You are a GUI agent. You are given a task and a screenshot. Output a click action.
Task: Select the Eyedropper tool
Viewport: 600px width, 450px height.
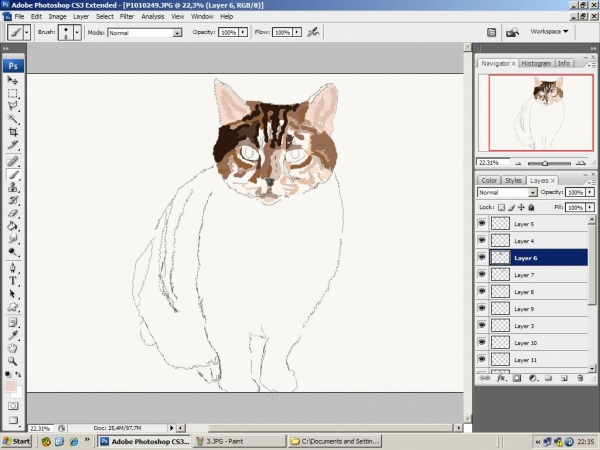click(13, 336)
